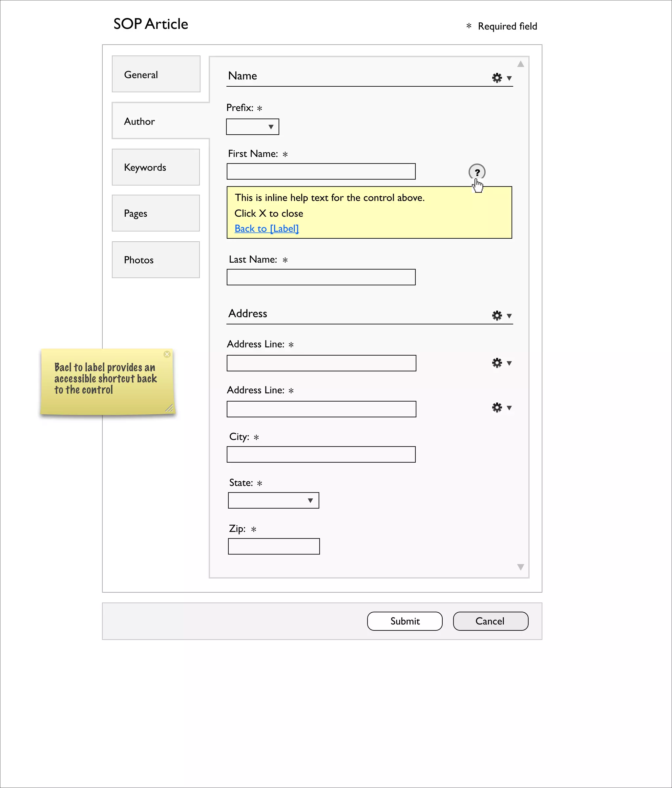Click gear icon in Name section header
The width and height of the screenshot is (672, 788).
[497, 78]
